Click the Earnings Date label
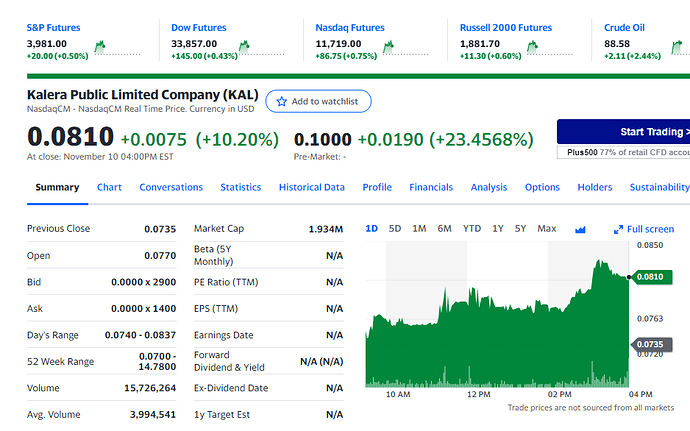The image size is (690, 431). 224,335
